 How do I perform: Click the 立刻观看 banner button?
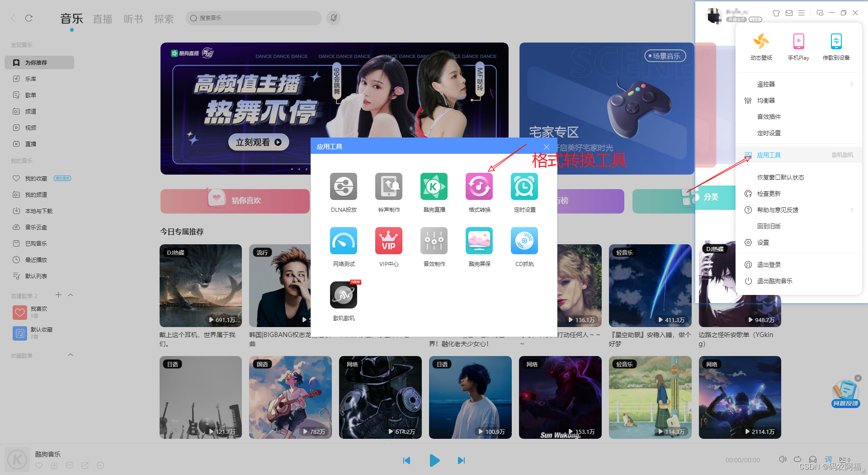pyautogui.click(x=258, y=142)
